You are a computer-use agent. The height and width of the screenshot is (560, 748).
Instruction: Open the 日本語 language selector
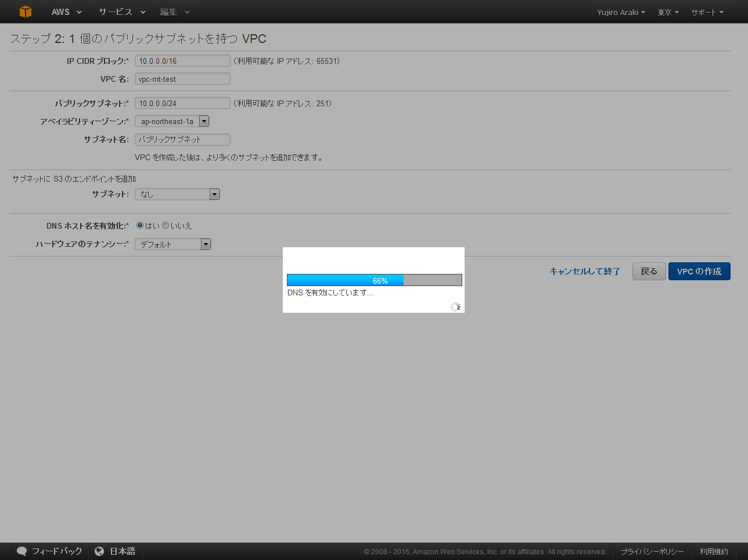pos(123,551)
